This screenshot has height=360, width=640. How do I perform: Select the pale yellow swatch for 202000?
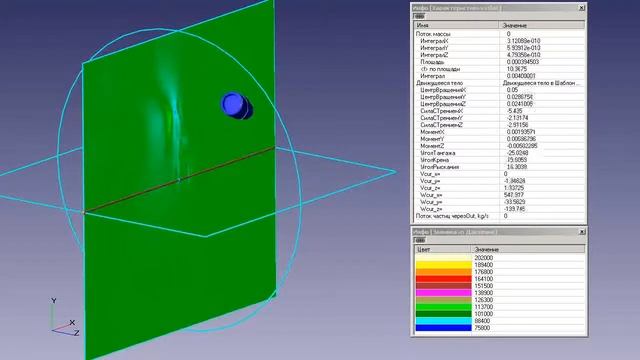(443, 258)
